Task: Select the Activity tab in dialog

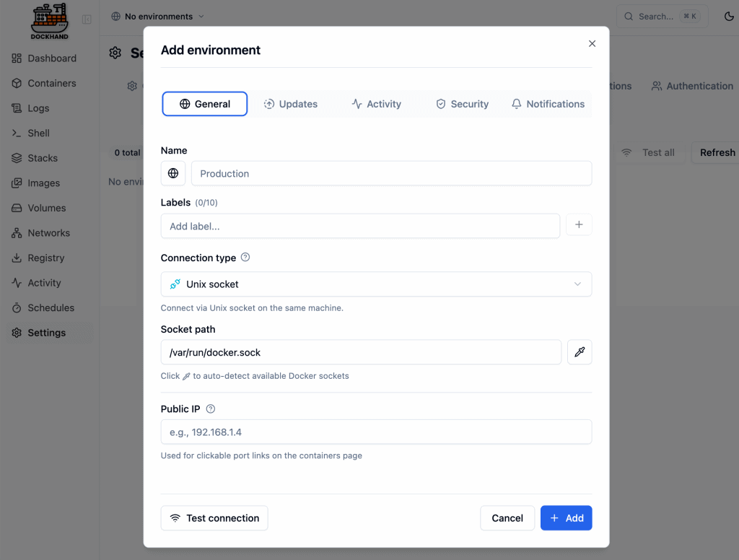Action: click(376, 104)
